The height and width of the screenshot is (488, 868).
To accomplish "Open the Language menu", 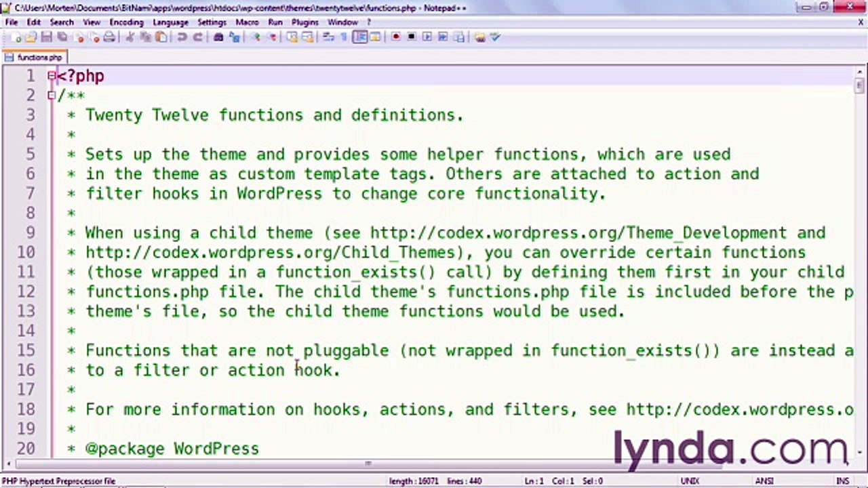I will [x=170, y=22].
